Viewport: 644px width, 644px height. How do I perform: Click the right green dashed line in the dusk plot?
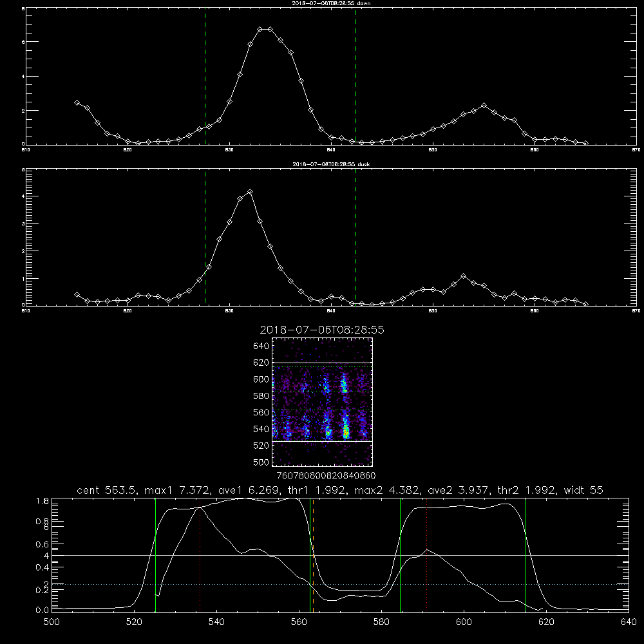(355, 237)
